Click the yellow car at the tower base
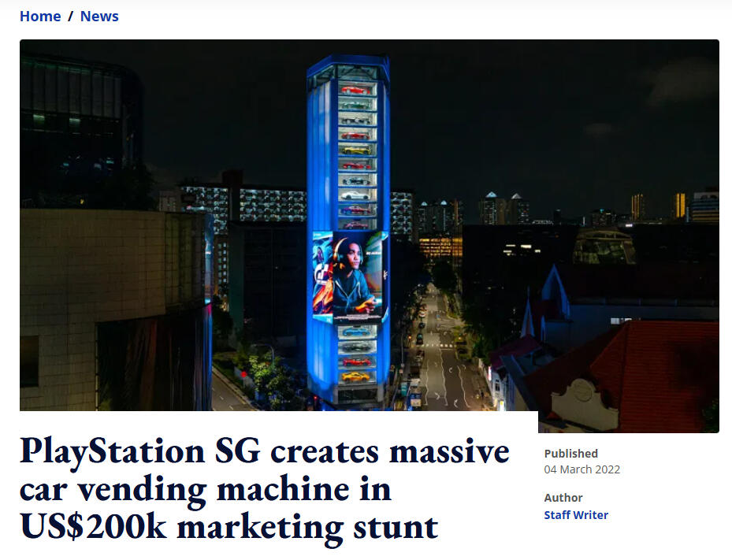The width and height of the screenshot is (732, 560). click(355, 376)
